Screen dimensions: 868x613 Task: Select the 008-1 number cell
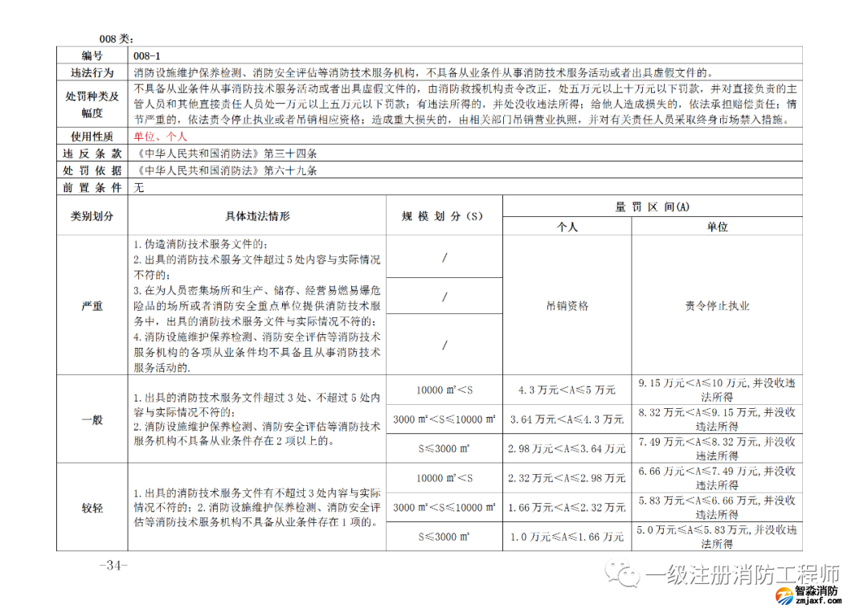(x=148, y=55)
